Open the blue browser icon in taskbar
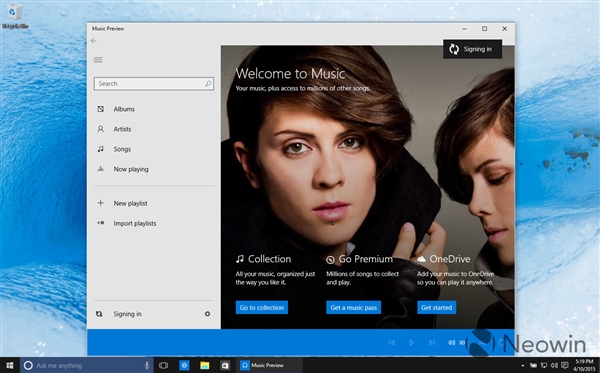 [x=184, y=365]
